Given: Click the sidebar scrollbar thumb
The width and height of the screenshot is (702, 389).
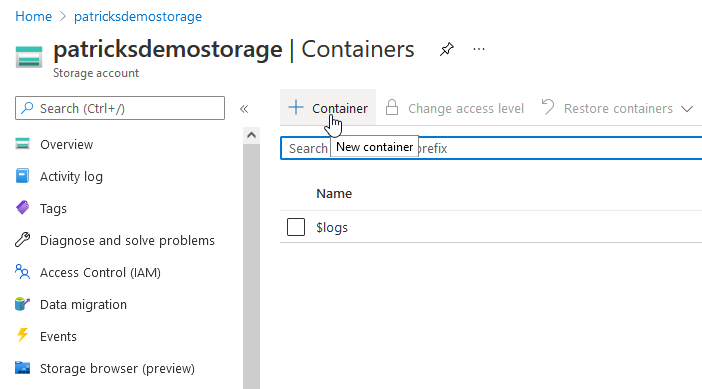Looking at the screenshot, I should 252,266.
